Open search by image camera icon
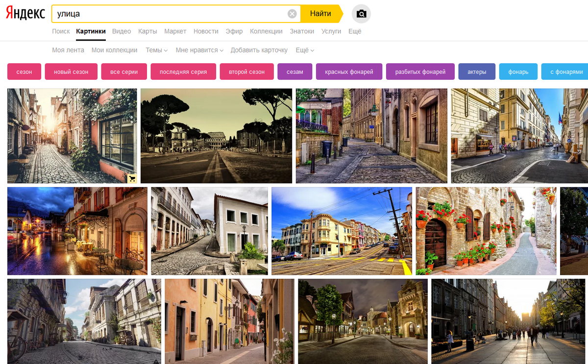This screenshot has width=588, height=364. [x=362, y=14]
